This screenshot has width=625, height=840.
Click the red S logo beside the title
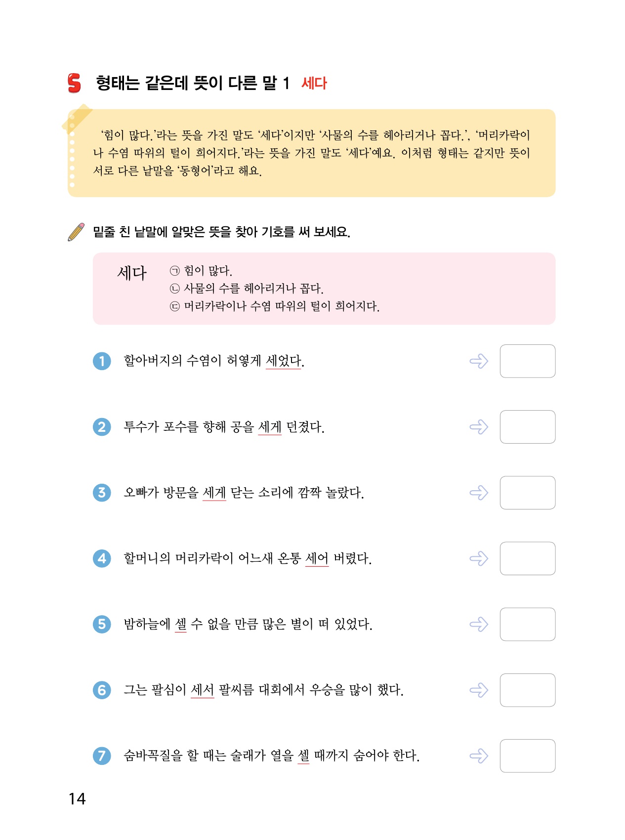tap(74, 83)
